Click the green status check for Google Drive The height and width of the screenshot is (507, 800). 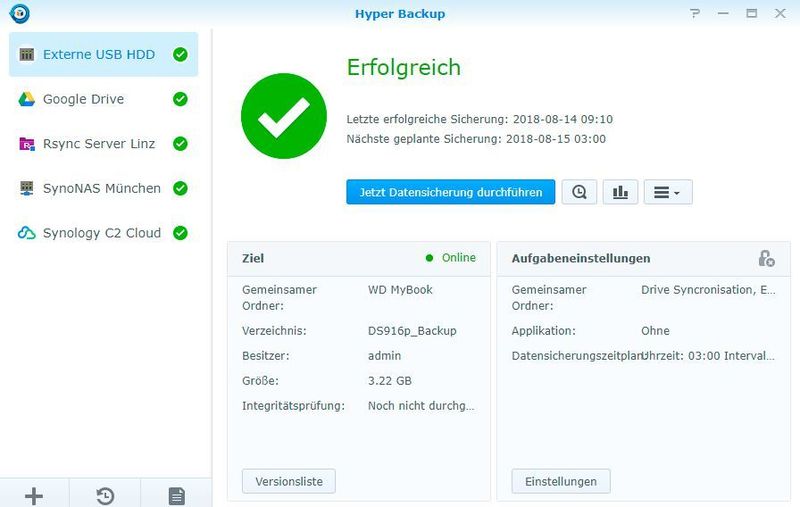point(180,99)
